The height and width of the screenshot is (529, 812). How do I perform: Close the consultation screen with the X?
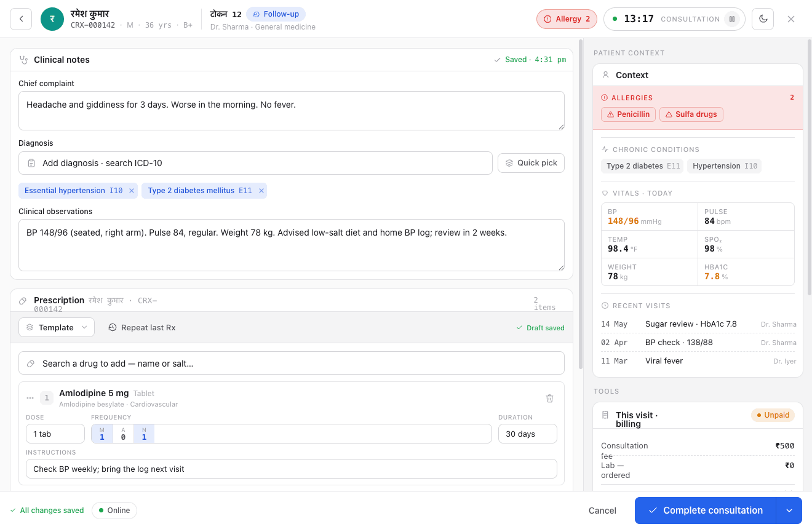coord(791,19)
